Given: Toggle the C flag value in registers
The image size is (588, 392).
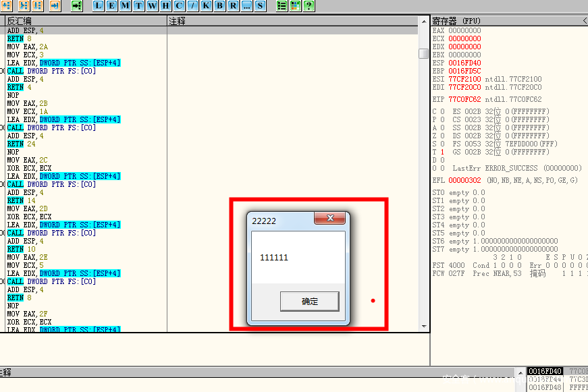Looking at the screenshot, I should click(x=442, y=111).
